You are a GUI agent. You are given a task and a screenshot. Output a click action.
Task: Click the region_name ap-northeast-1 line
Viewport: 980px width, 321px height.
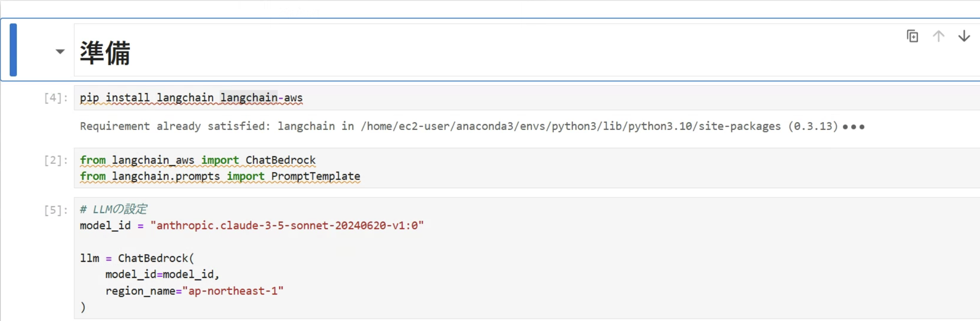194,291
